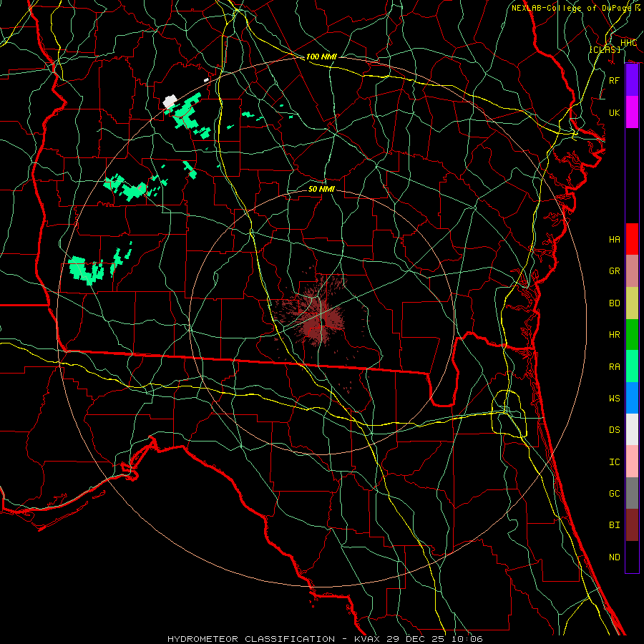The height and width of the screenshot is (644, 644).
Task: Click the GR legend label
Action: click(615, 271)
